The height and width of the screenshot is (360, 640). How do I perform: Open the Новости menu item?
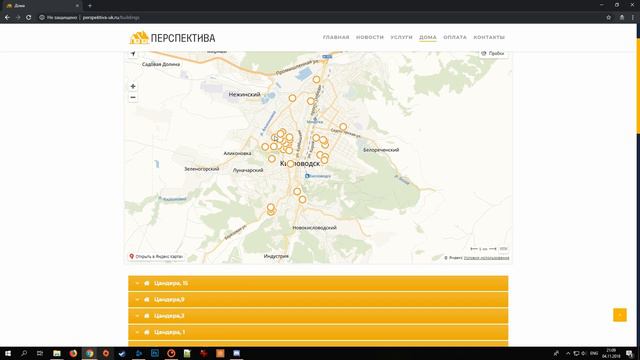pyautogui.click(x=370, y=37)
